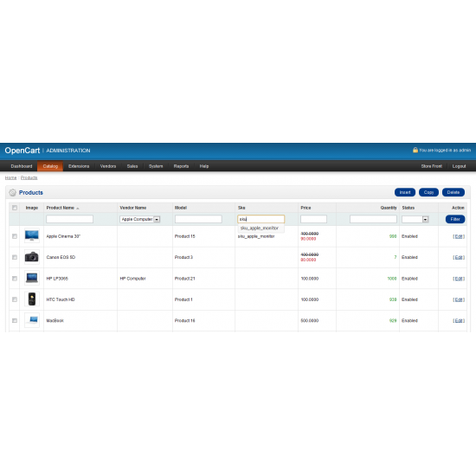Check the HP LP3065 row checkbox
This screenshot has width=476, height=476.
click(x=14, y=279)
